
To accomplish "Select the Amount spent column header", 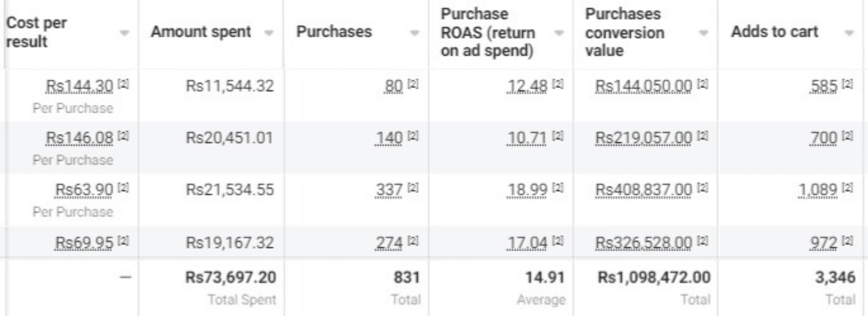I will click(x=201, y=32).
